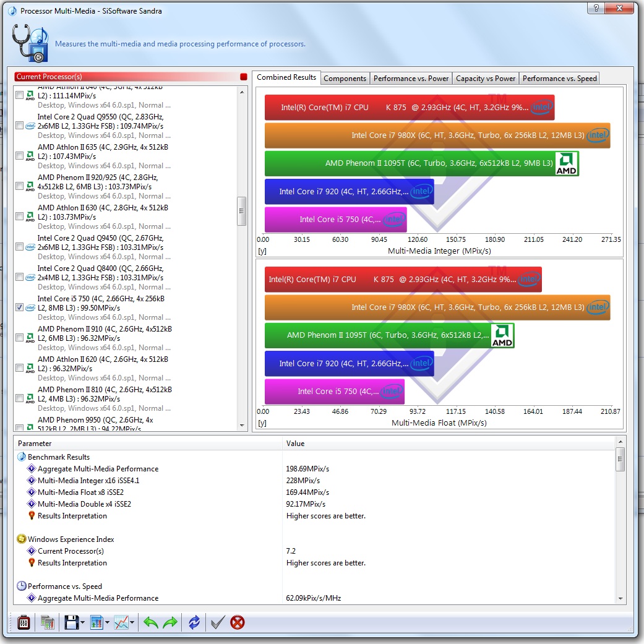Go back with the left green arrow
The height and width of the screenshot is (644, 644).
click(151, 622)
